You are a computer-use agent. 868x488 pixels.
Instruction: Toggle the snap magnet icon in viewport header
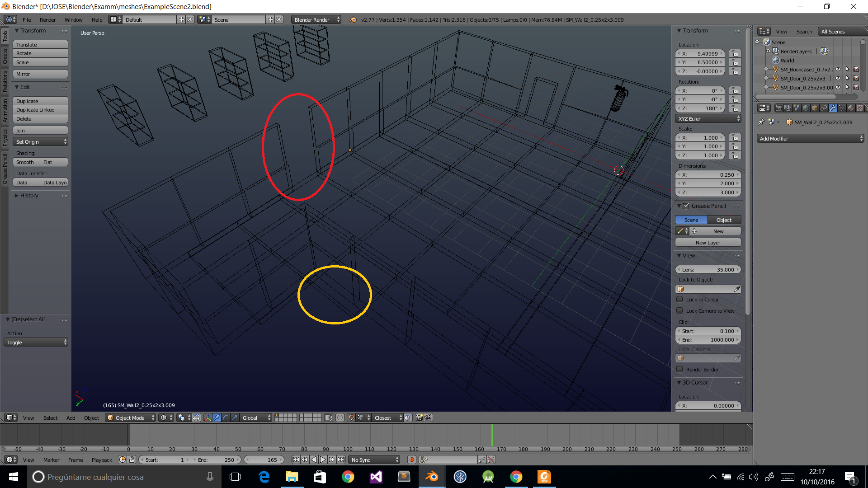pos(351,418)
